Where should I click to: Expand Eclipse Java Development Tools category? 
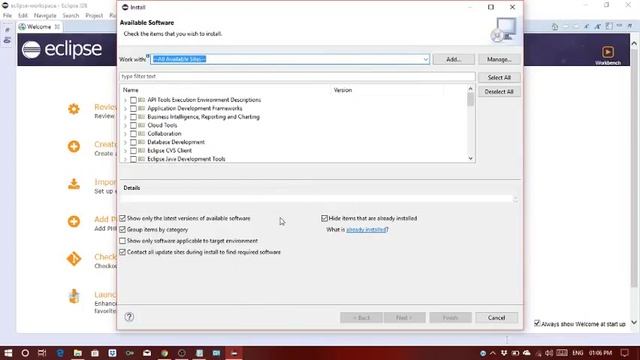tap(125, 159)
